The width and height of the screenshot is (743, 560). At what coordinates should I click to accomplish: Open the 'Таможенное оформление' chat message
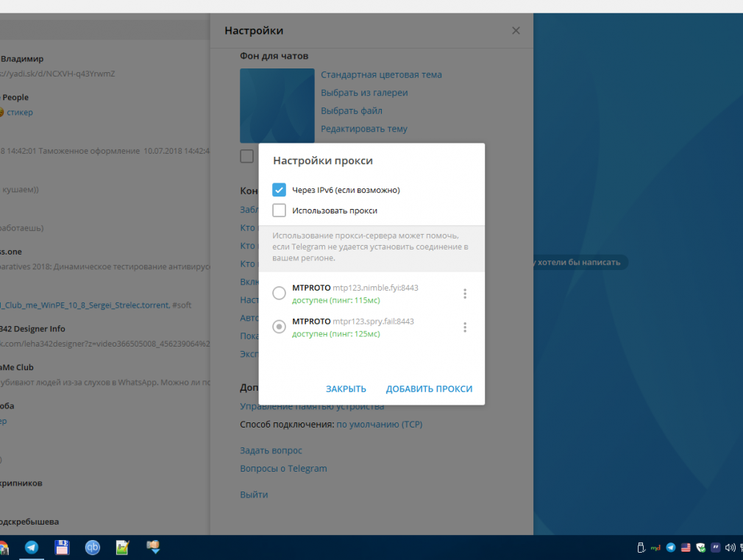coord(104,143)
